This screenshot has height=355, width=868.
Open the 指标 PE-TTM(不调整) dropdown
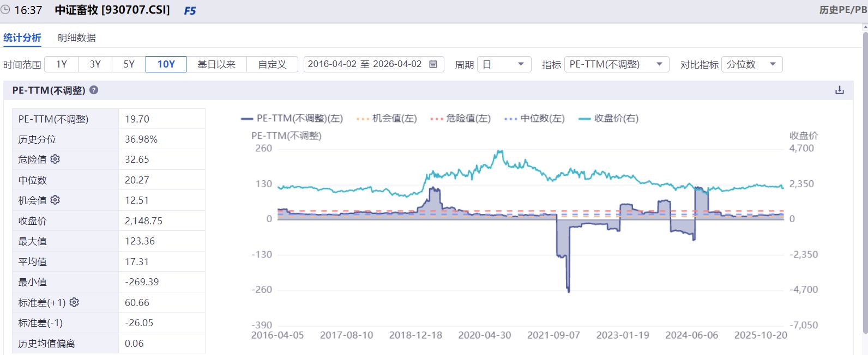(616, 64)
